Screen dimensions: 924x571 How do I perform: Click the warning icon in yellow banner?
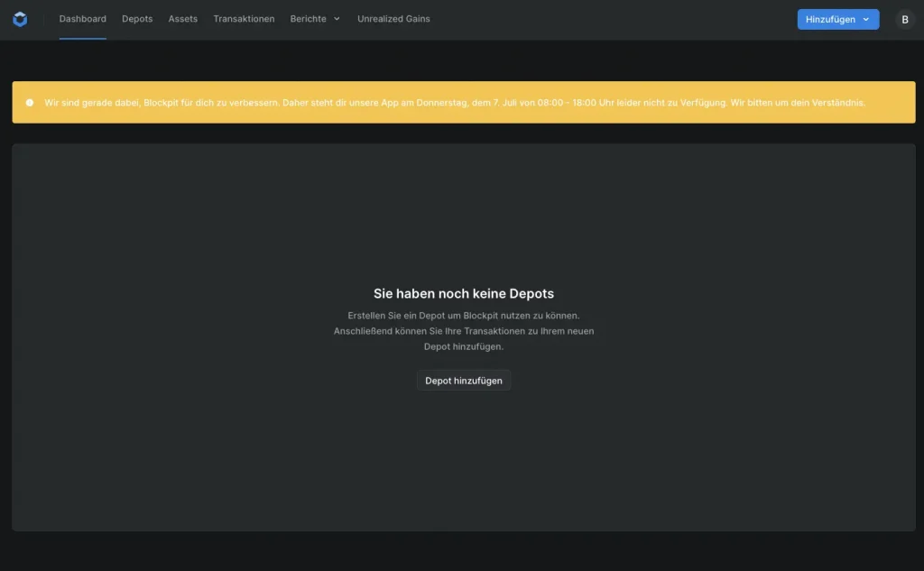pyautogui.click(x=30, y=103)
